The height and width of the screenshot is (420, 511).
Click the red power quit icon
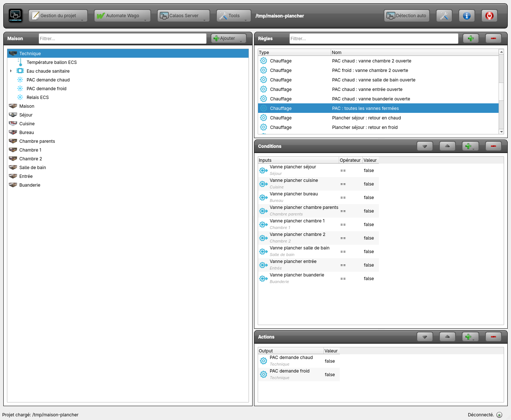click(489, 16)
